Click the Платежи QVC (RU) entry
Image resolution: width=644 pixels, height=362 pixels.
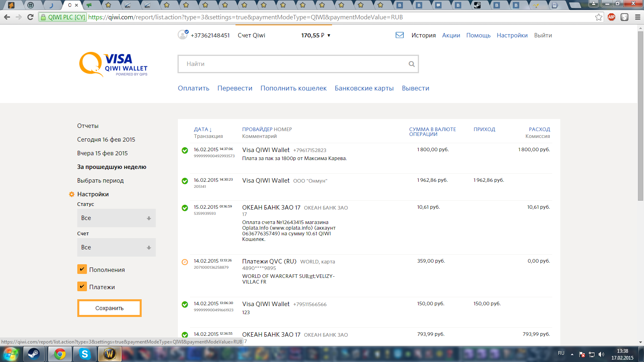(269, 261)
